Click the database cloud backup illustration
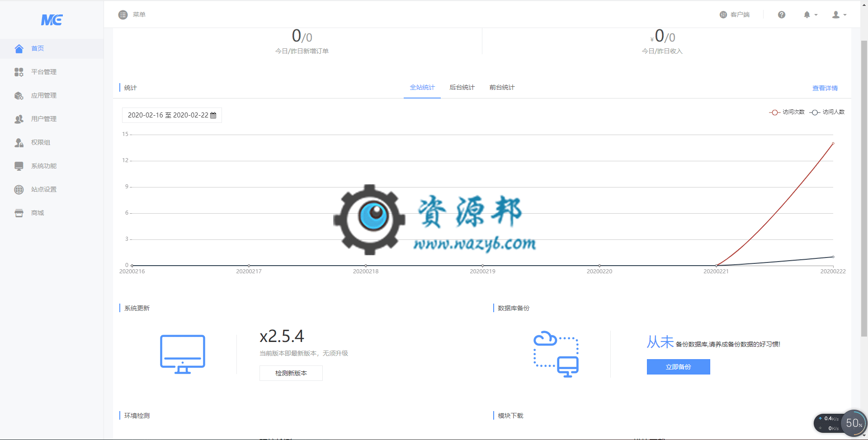The image size is (868, 440). pyautogui.click(x=556, y=354)
